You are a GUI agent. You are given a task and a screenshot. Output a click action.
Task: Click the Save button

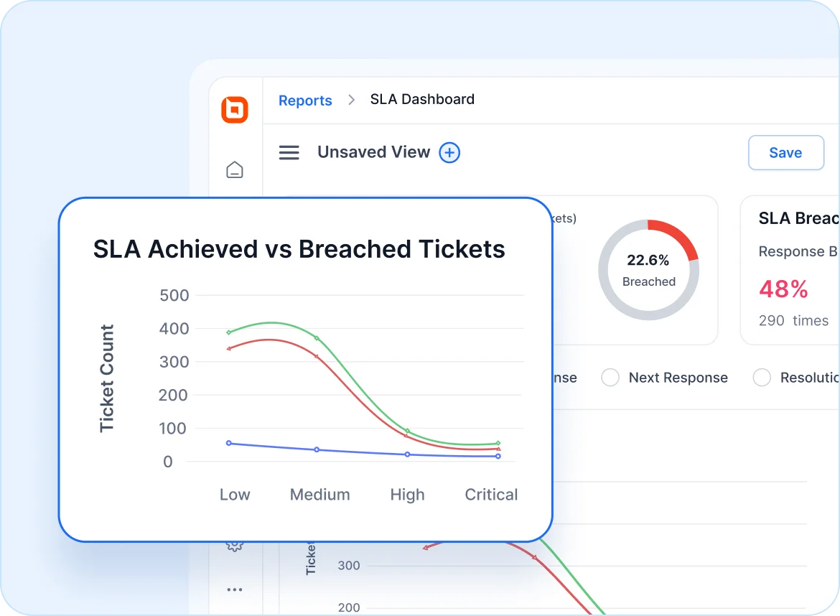point(785,152)
